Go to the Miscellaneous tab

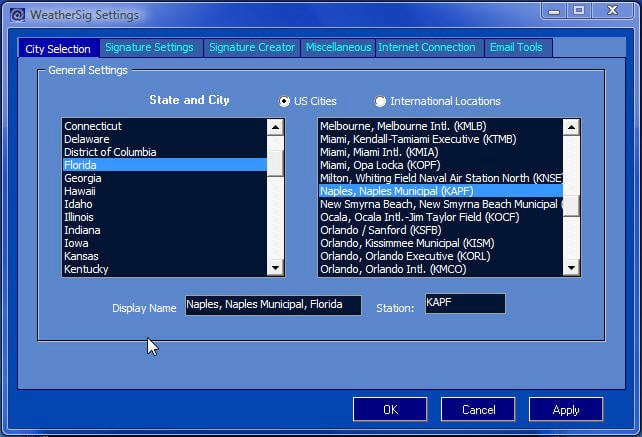tap(338, 48)
